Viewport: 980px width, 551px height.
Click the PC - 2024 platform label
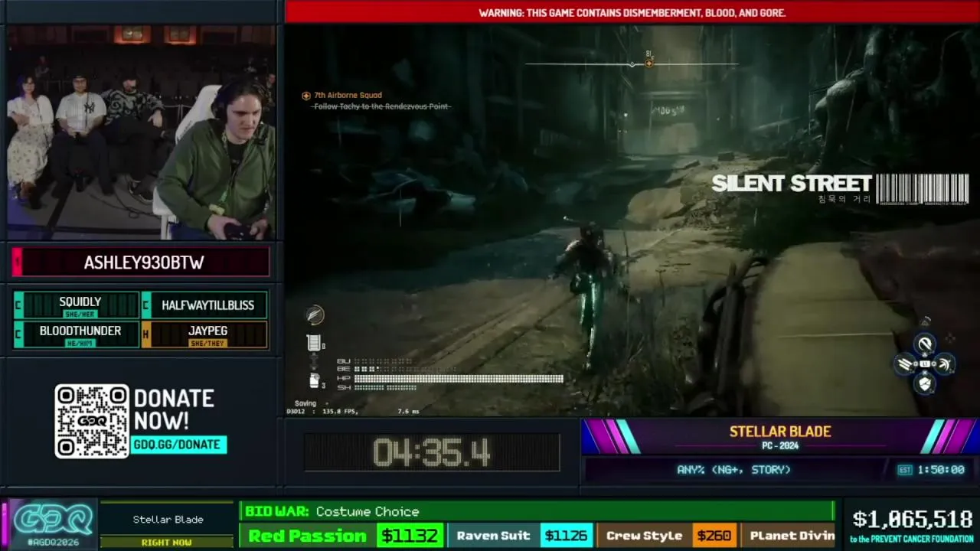point(779,445)
